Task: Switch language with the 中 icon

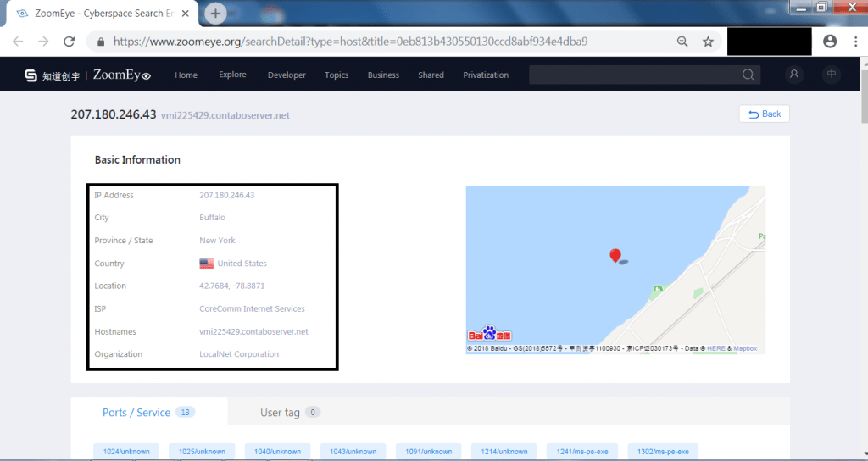Action: click(831, 75)
